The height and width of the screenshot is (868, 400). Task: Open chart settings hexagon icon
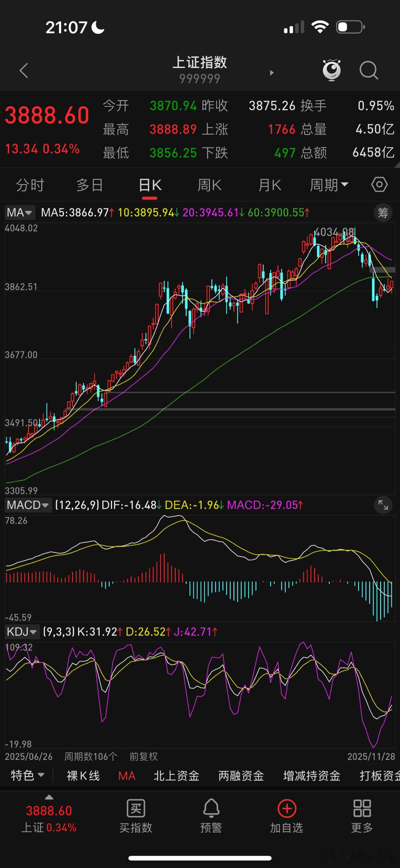(379, 184)
